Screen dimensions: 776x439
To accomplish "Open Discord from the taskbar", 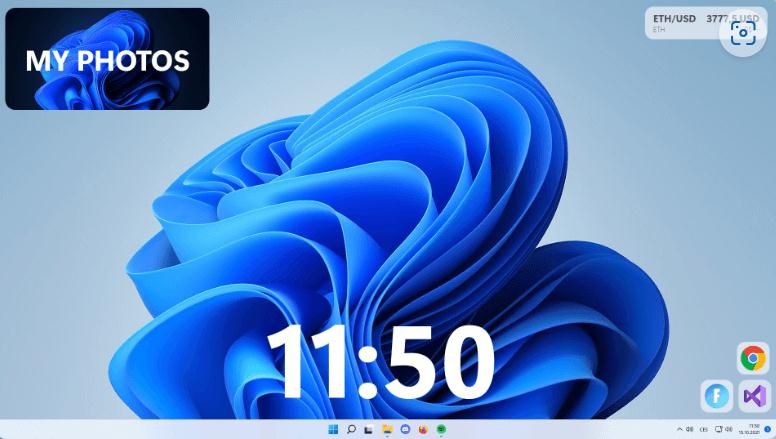I will (x=405, y=430).
